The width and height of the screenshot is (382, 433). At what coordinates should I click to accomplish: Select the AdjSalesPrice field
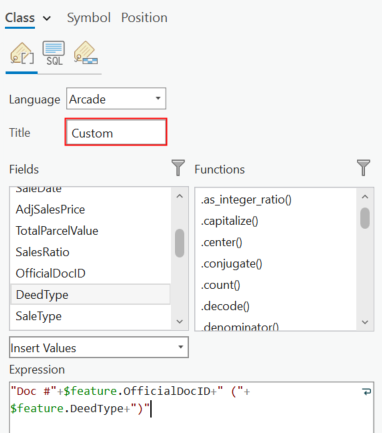[90, 210]
